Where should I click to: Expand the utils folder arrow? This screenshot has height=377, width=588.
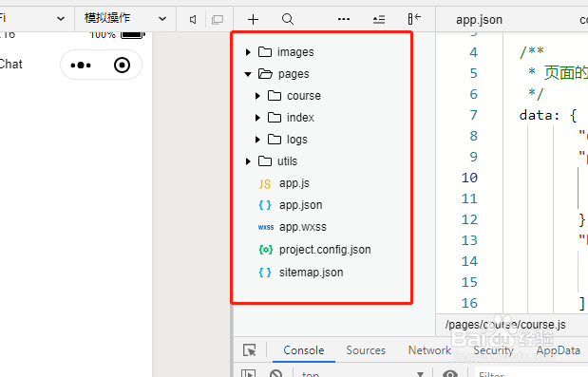click(248, 161)
